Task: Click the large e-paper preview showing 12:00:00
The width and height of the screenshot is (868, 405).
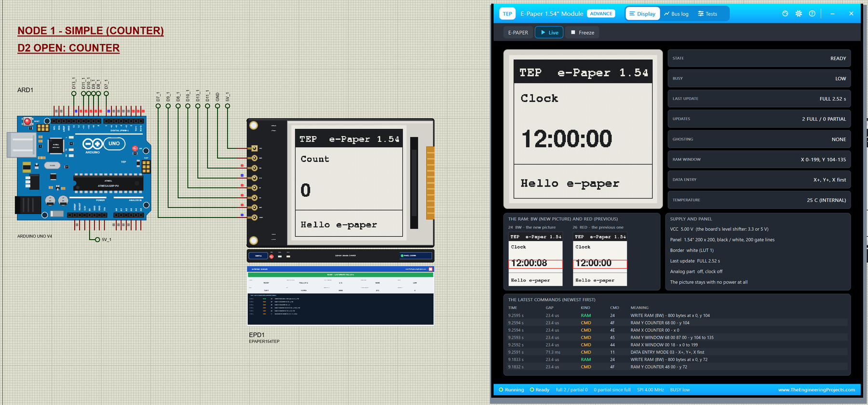Action: click(x=583, y=129)
